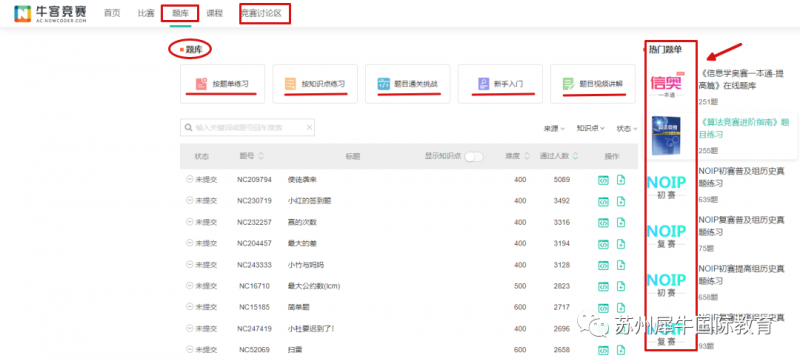Click the add-to-list icon for NC52069 row
The width and height of the screenshot is (800, 361).
[x=621, y=350]
